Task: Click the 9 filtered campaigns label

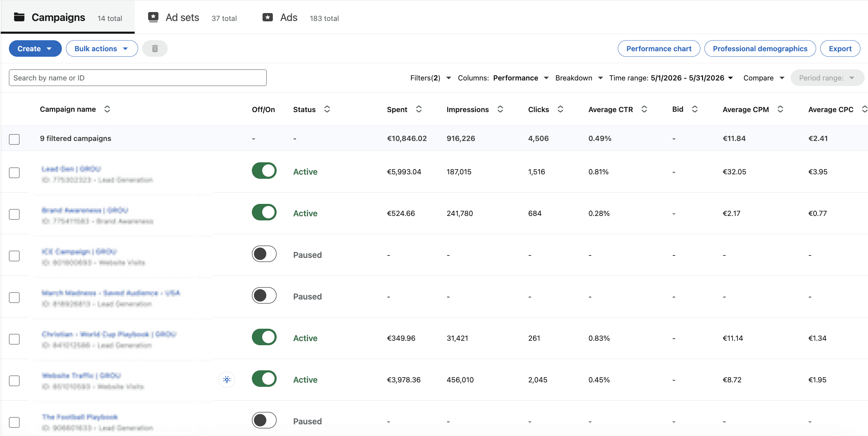Action: pos(76,138)
